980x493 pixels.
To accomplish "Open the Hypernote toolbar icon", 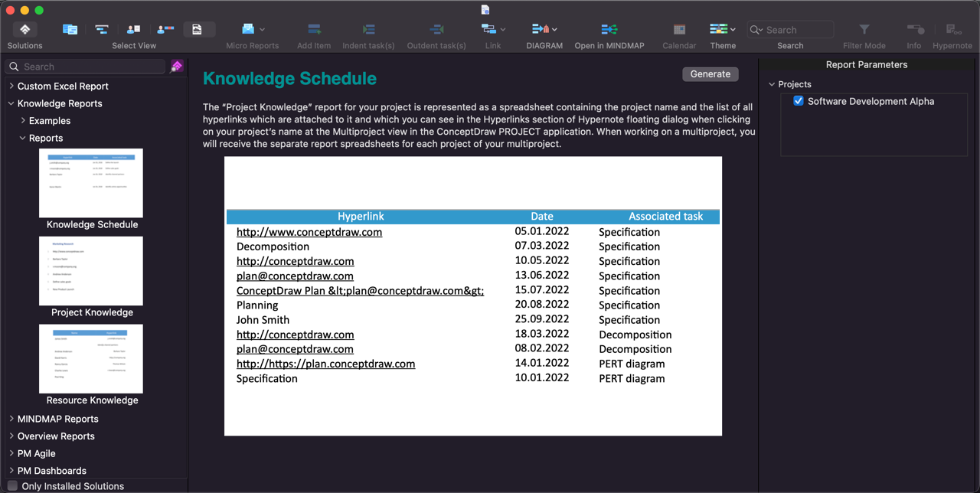I will (x=953, y=29).
